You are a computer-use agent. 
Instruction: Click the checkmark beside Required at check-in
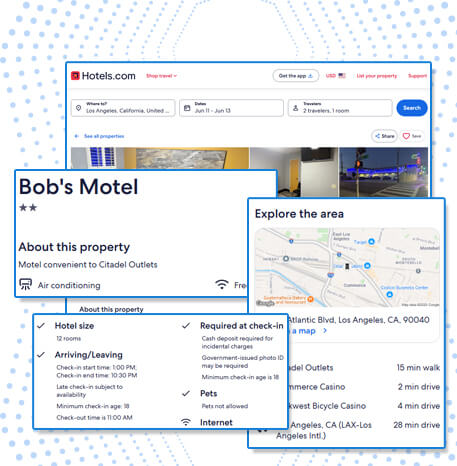pos(186,326)
